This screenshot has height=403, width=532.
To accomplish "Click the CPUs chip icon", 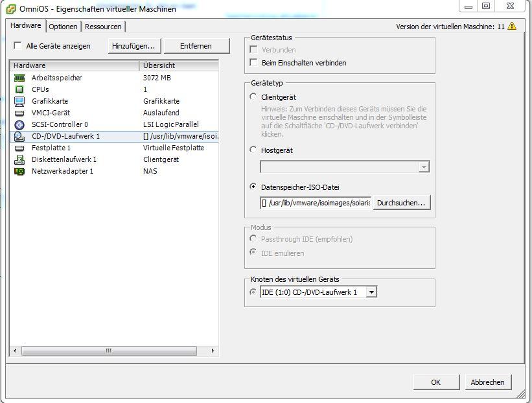I will coord(19,89).
